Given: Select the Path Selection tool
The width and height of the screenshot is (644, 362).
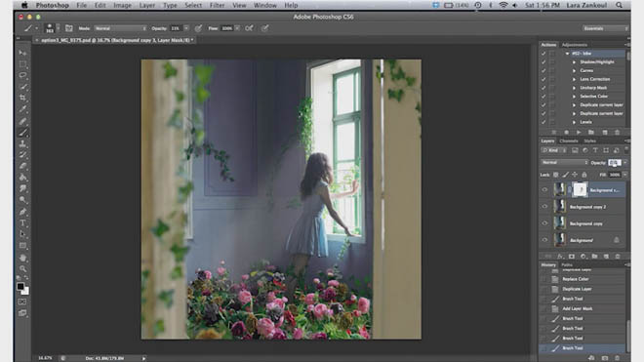Looking at the screenshot, I should (x=22, y=234).
